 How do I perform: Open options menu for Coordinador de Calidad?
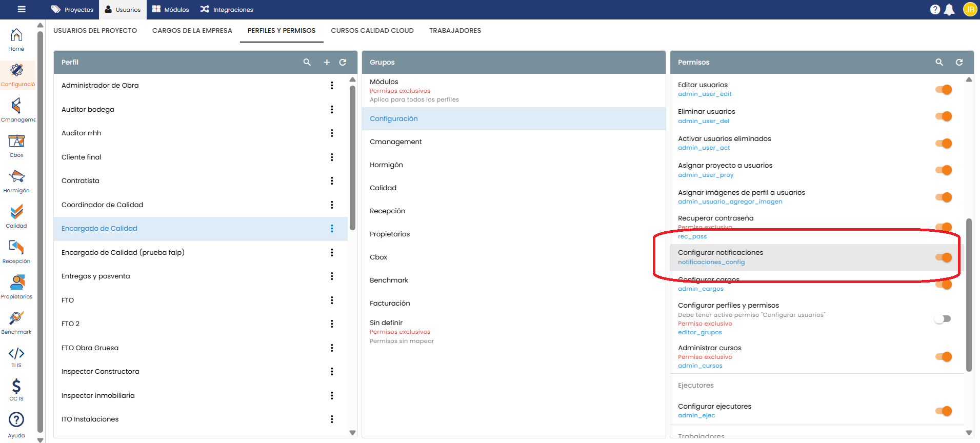click(x=332, y=205)
